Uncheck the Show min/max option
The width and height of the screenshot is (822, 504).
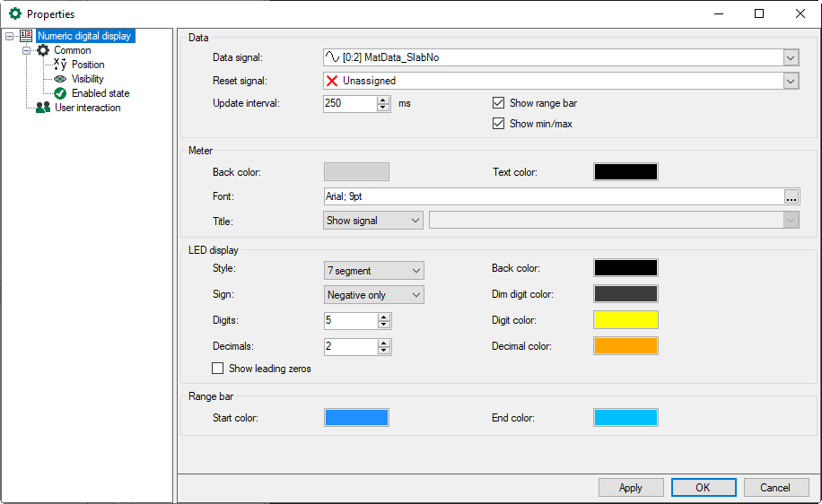[499, 124]
